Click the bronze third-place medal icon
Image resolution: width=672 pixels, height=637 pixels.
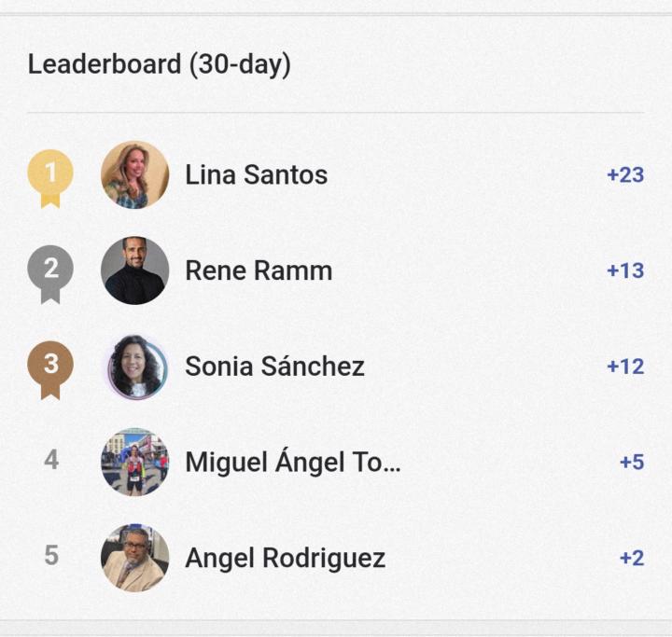(50, 367)
